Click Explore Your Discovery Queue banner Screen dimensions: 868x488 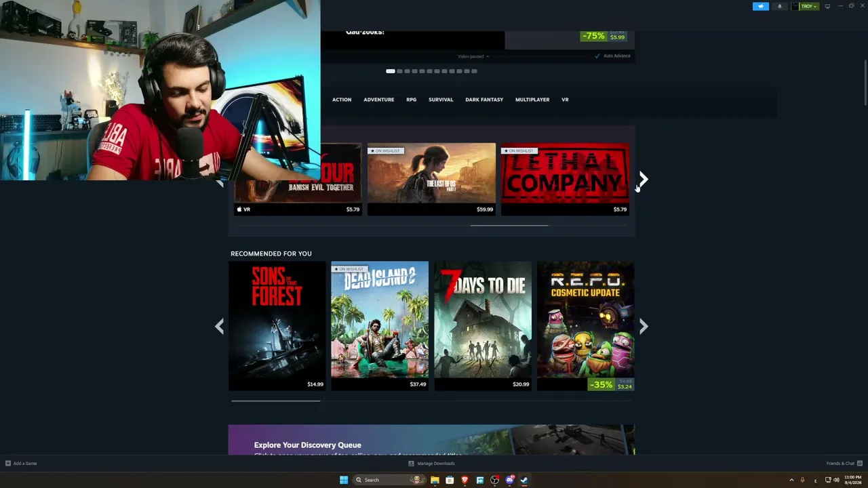(x=431, y=440)
